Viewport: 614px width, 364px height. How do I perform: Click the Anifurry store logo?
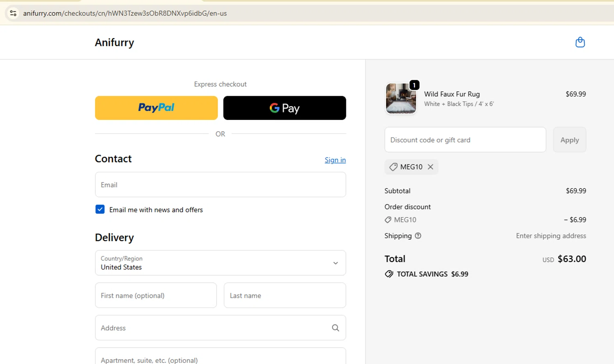point(115,43)
